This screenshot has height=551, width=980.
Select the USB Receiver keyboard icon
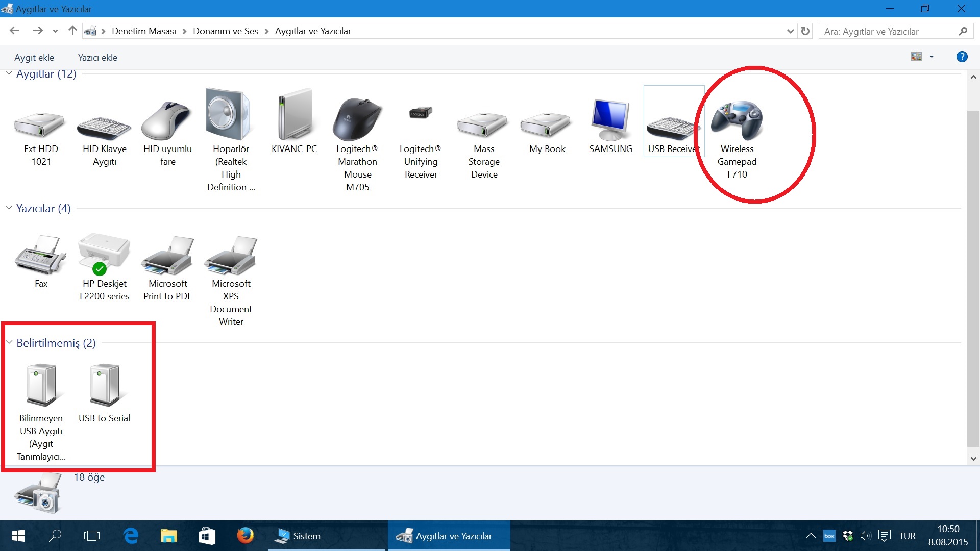[x=673, y=128]
